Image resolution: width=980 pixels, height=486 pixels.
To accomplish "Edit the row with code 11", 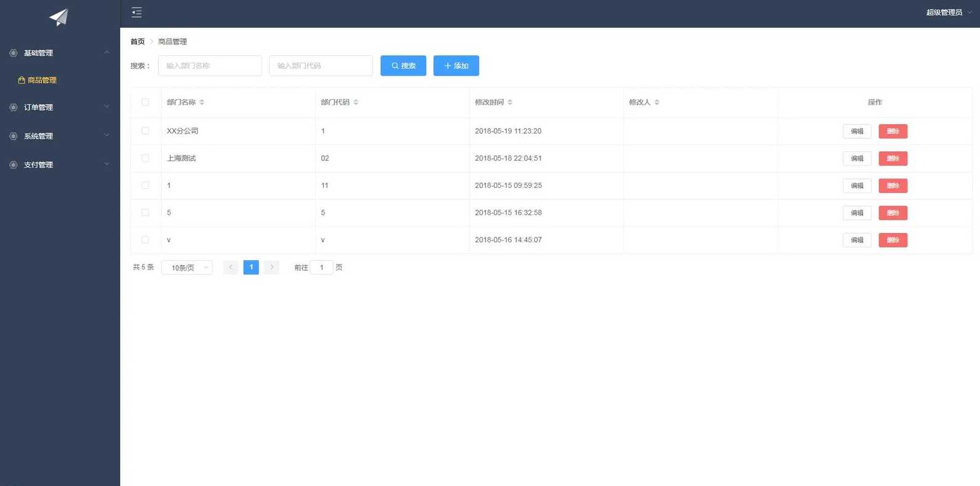I will (x=857, y=185).
